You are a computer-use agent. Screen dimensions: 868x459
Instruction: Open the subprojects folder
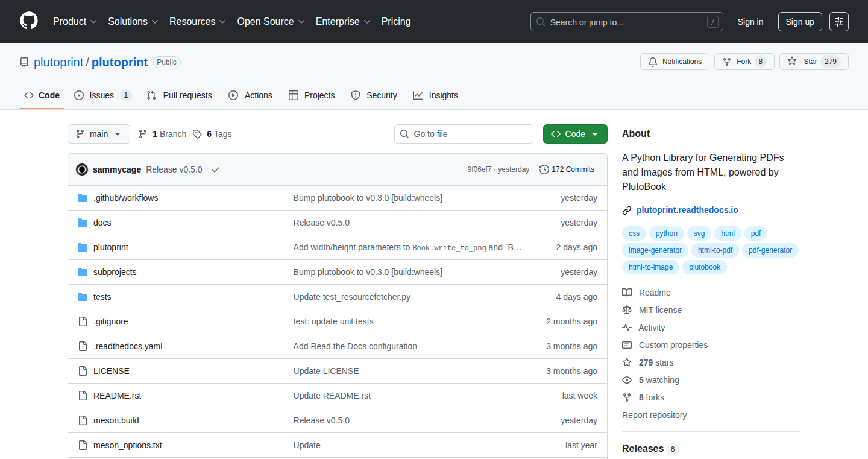pyautogui.click(x=115, y=272)
